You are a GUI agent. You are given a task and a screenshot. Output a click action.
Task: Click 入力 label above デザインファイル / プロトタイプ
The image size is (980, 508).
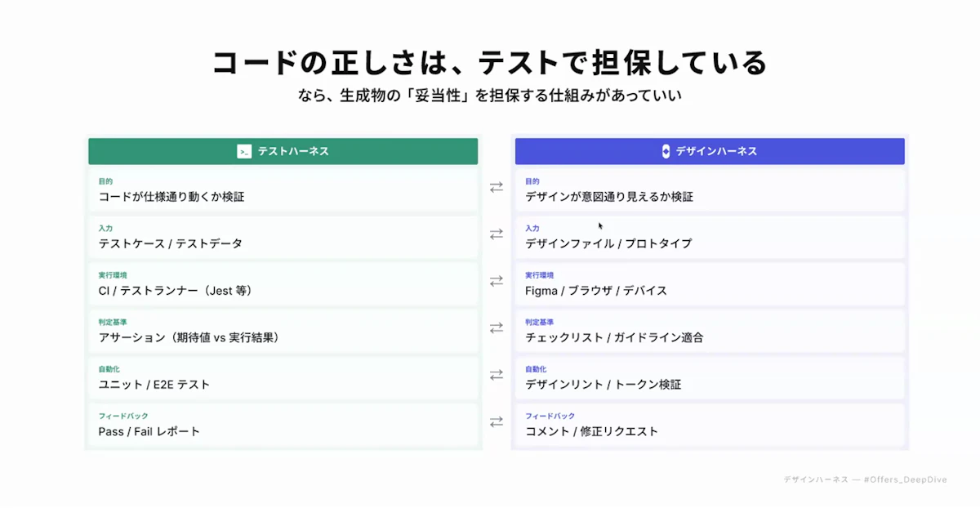[532, 229]
